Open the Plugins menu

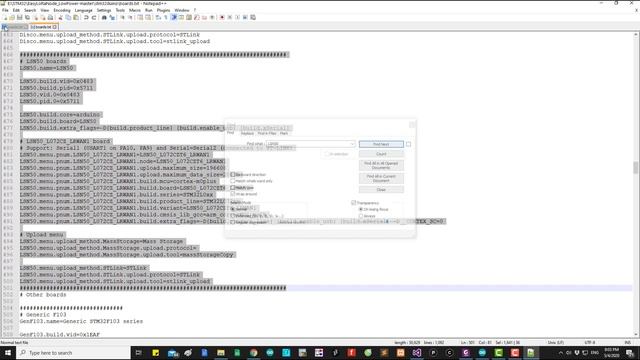point(163,10)
